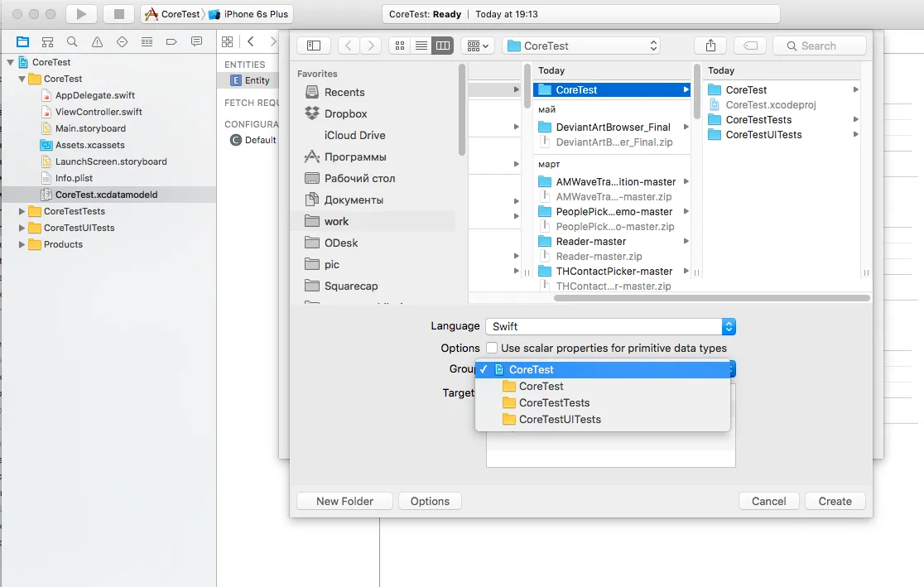
Task: Enable scalar properties for primitive data types
Action: click(x=492, y=348)
